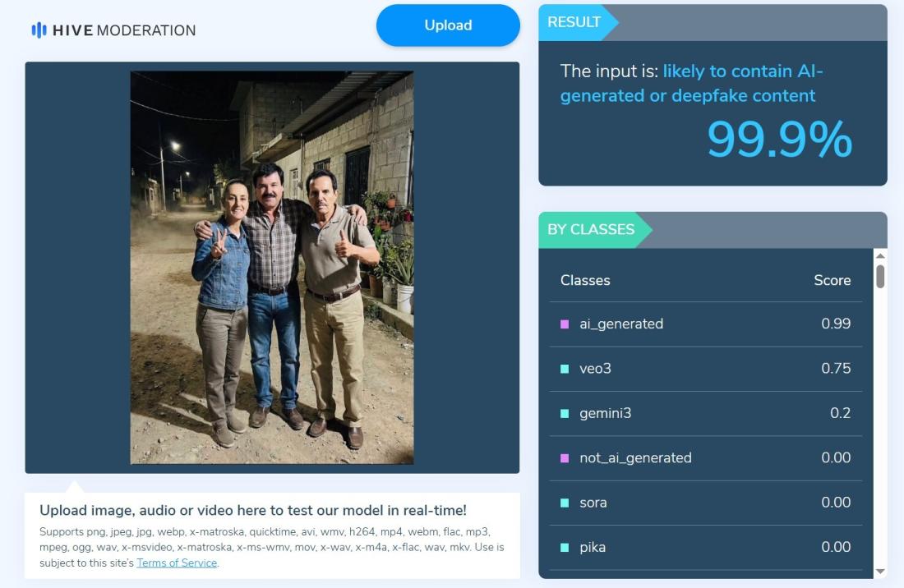Click the Classes column header
This screenshot has width=904, height=588.
point(585,280)
